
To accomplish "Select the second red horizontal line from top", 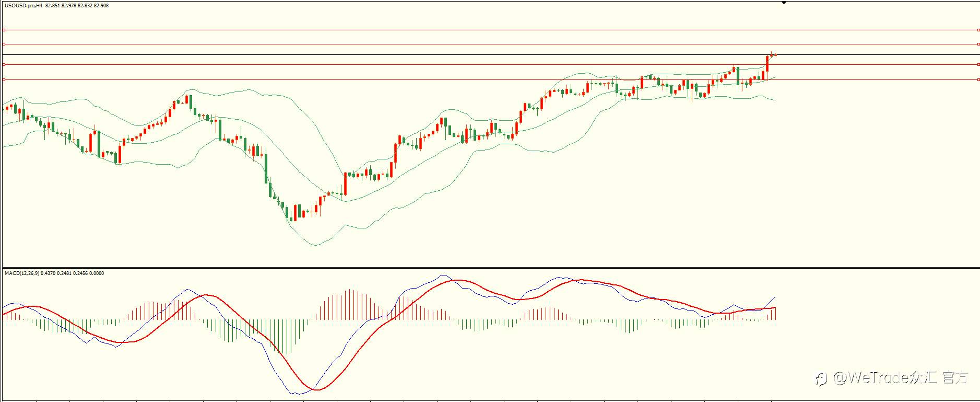I will pos(491,44).
